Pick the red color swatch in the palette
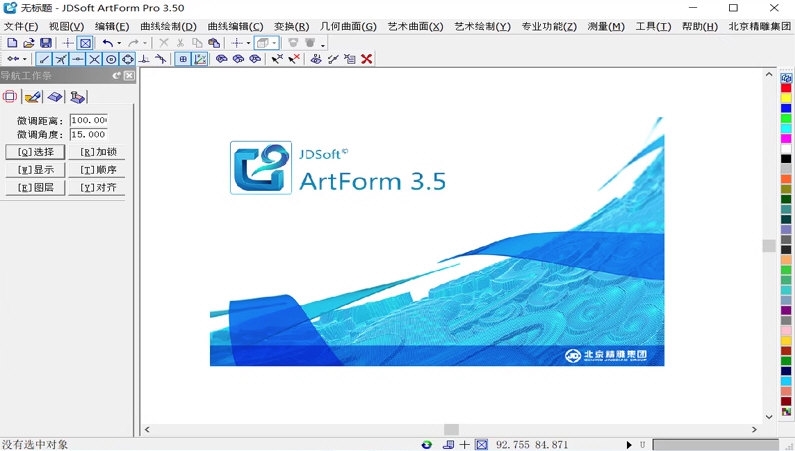This screenshot has height=451, width=795. coord(786,88)
